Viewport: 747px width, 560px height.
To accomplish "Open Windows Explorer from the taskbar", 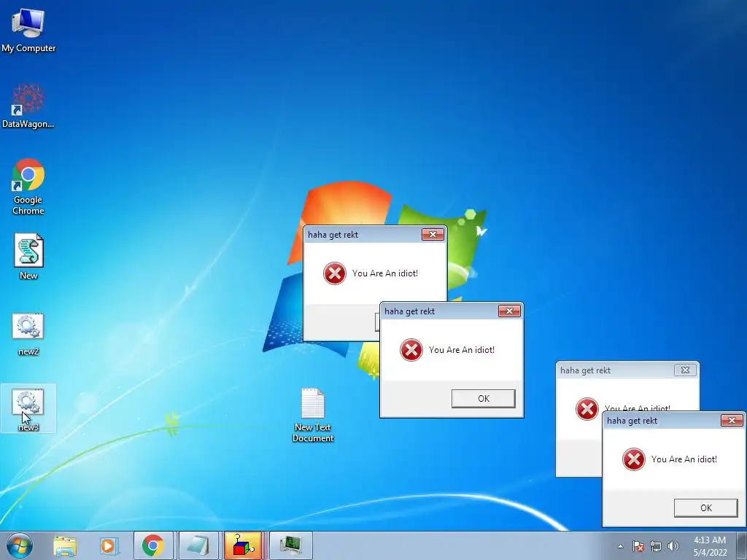I will (x=65, y=545).
